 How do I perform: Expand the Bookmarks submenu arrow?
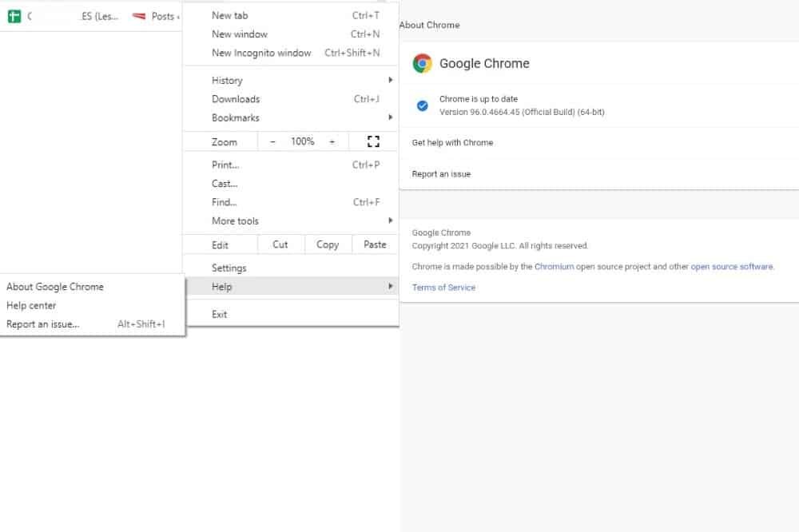click(x=391, y=117)
